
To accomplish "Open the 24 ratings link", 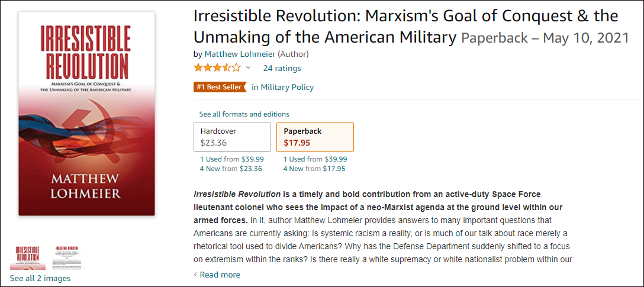I will [x=282, y=68].
